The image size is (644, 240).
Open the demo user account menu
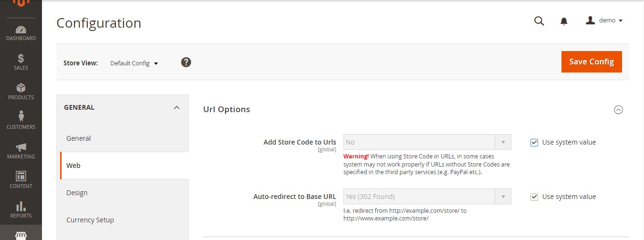[x=604, y=21]
